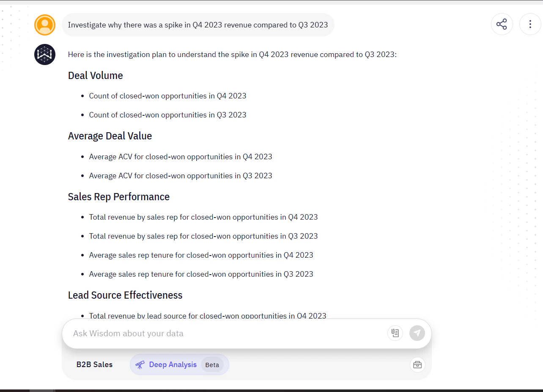
Task: Click the Beta badge
Action: 212,365
